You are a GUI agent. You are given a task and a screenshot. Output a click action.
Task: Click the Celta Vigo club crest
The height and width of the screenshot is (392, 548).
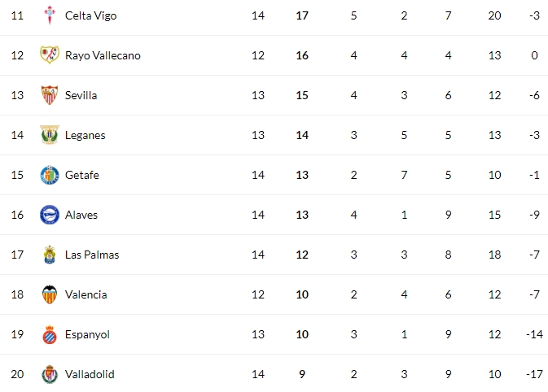[50, 15]
